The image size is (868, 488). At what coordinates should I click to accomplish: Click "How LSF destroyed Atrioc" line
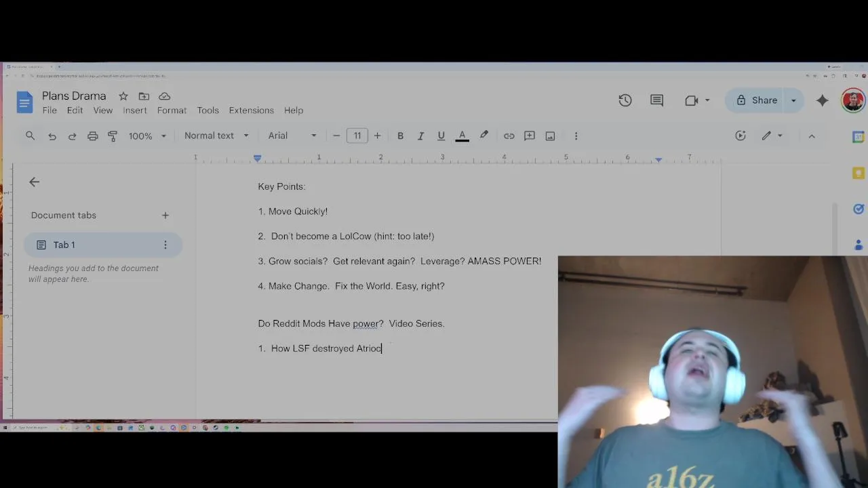(x=320, y=348)
